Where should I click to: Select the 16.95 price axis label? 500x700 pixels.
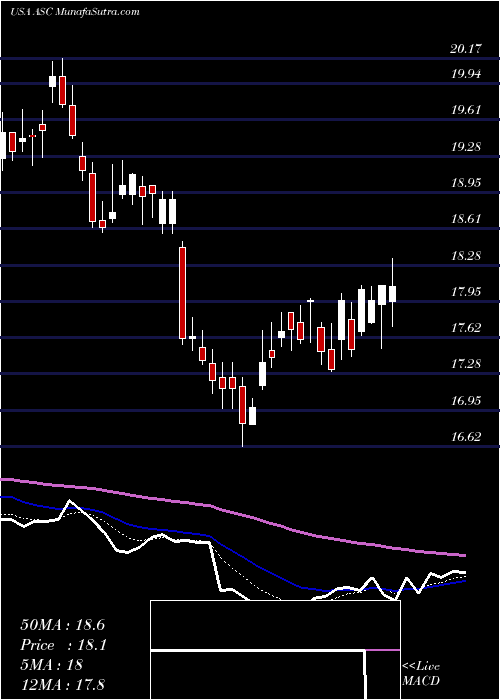click(x=466, y=400)
